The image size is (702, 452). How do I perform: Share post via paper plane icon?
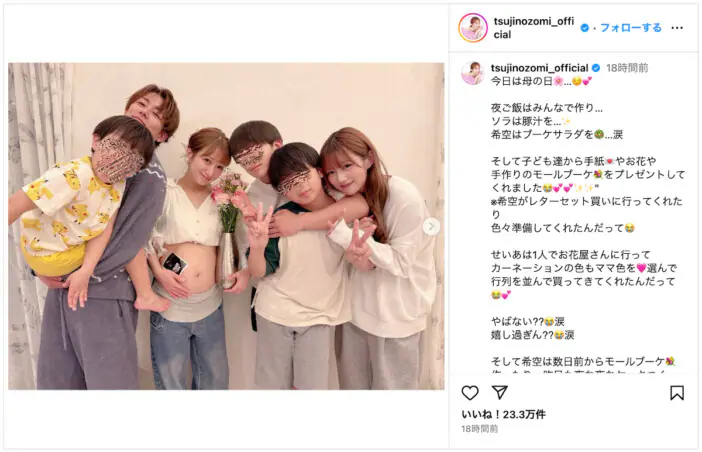499,392
